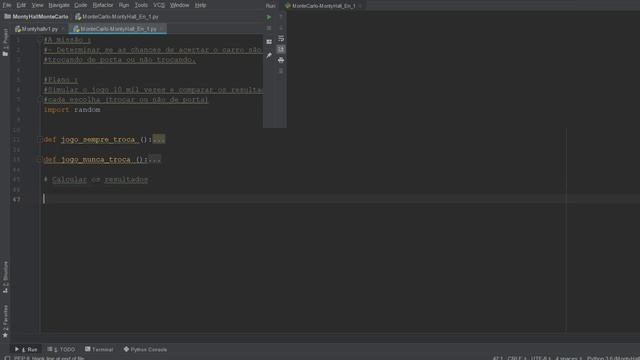The image size is (640, 360).
Task: Click the Clear All trash icon in Run toolbar
Action: [281, 71]
